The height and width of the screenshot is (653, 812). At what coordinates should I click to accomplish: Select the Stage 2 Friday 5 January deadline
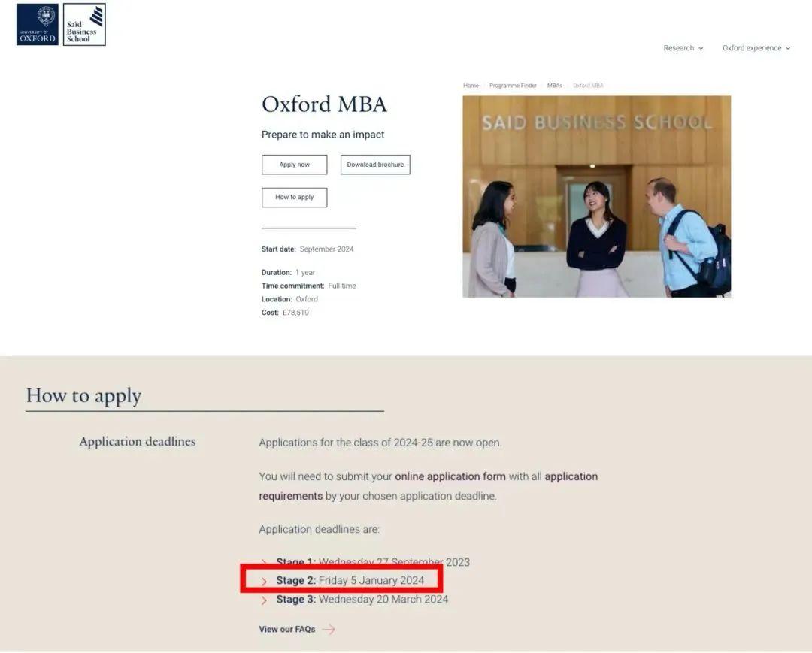(350, 581)
